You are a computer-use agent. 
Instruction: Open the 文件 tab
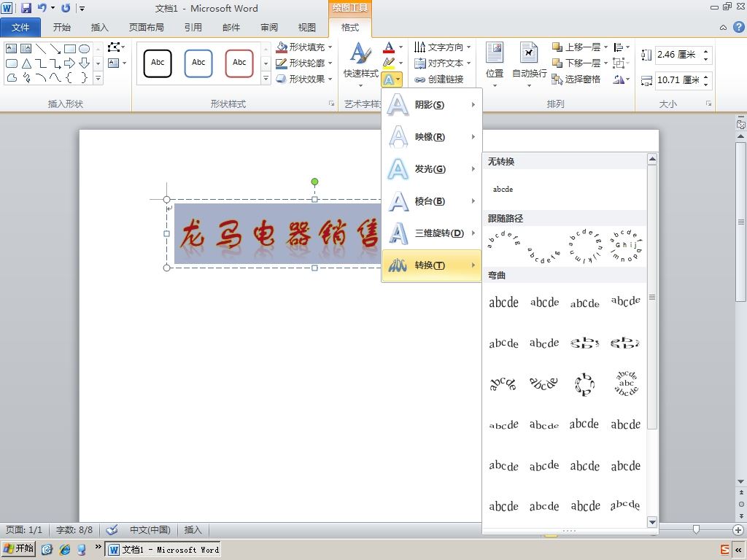[20, 28]
